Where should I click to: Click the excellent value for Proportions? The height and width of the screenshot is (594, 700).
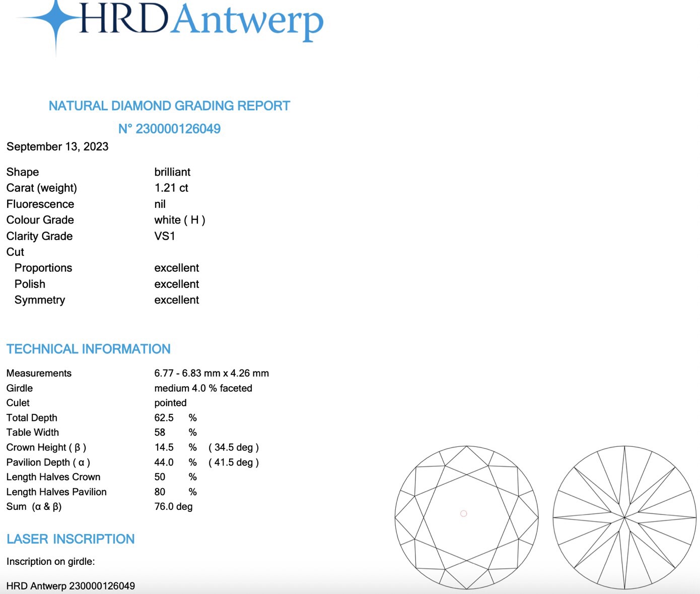coord(177,268)
